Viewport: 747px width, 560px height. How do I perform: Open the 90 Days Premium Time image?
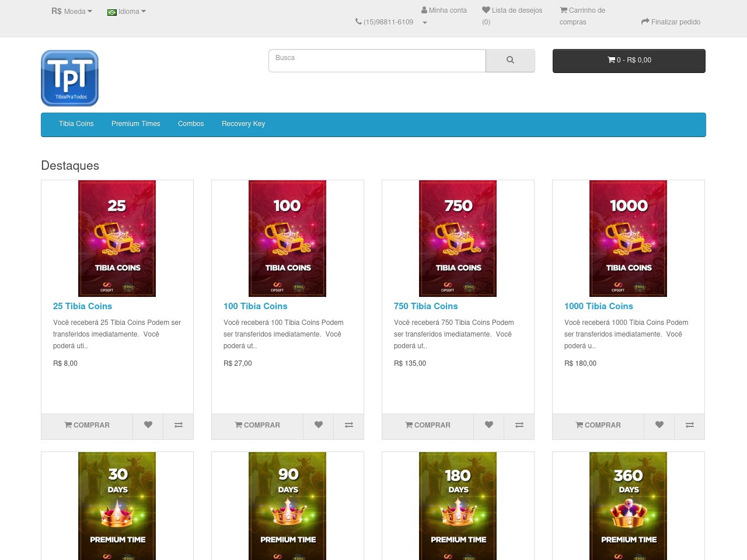coord(288,506)
